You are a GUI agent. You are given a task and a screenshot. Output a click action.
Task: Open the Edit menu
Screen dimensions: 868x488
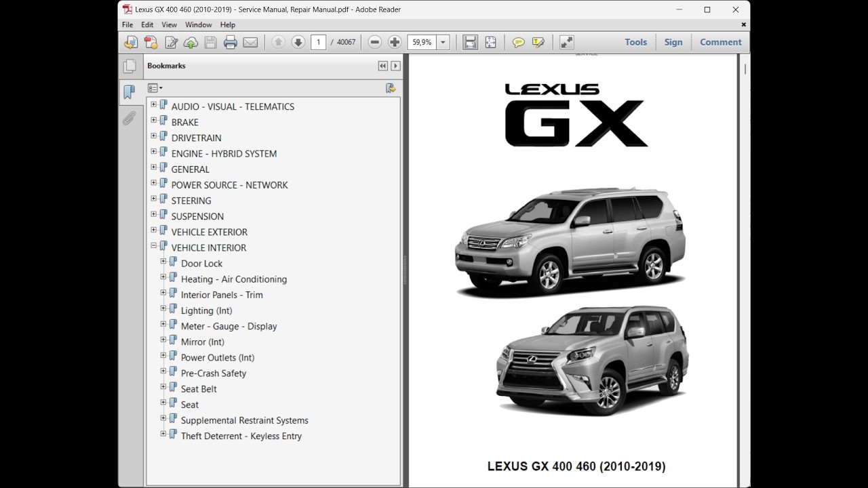(147, 25)
